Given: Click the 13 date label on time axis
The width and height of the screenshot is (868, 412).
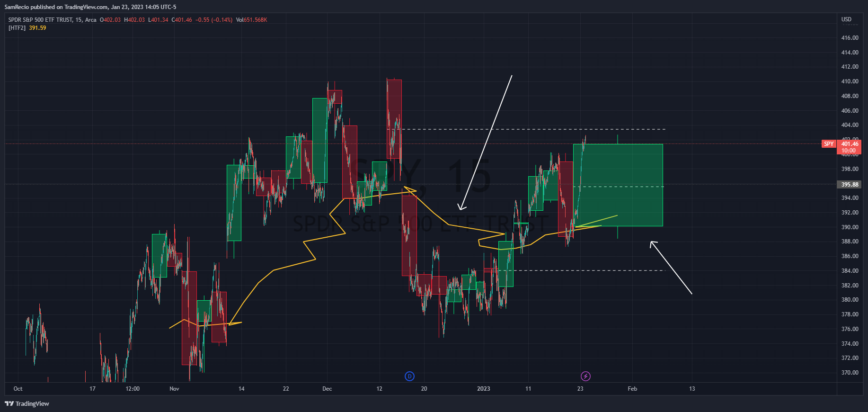Looking at the screenshot, I should pos(692,389).
